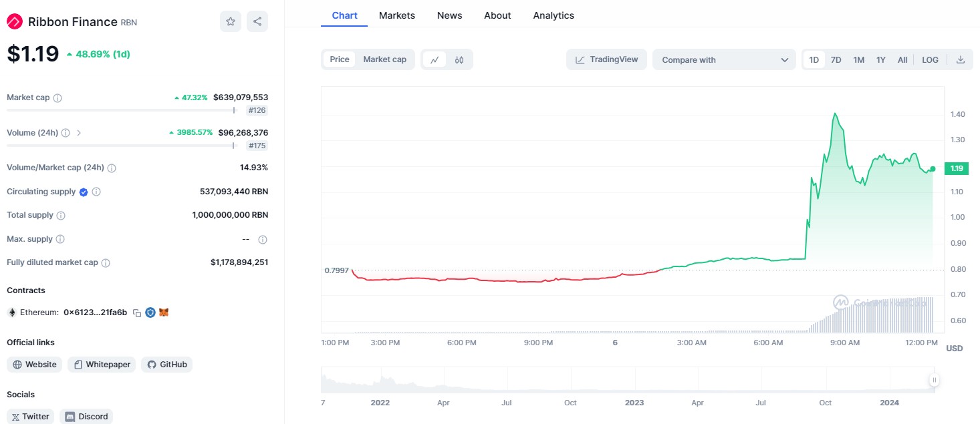The width and height of the screenshot is (980, 424).
Task: Click the 1,000,000,000 RBN total supply
Action: [x=230, y=216]
